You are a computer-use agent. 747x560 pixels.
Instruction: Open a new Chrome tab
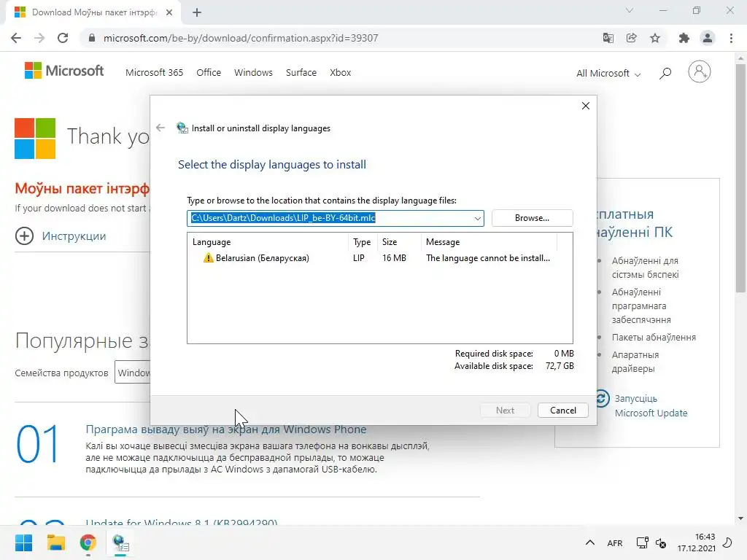click(x=197, y=12)
